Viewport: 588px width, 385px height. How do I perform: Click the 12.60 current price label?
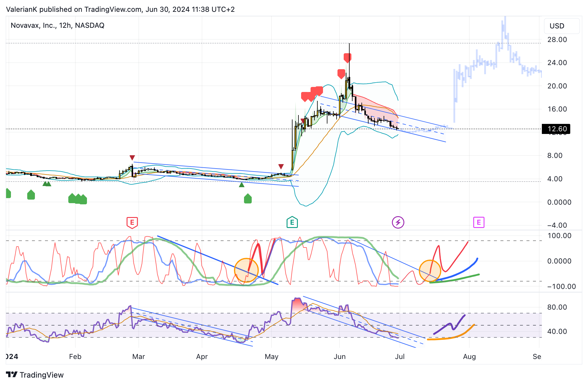coord(556,129)
